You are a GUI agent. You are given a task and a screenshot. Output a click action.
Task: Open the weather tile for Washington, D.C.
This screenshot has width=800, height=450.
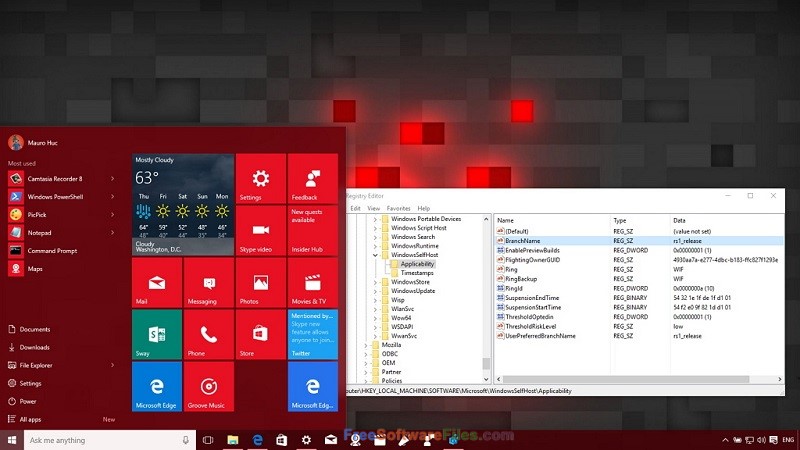pyautogui.click(x=183, y=205)
